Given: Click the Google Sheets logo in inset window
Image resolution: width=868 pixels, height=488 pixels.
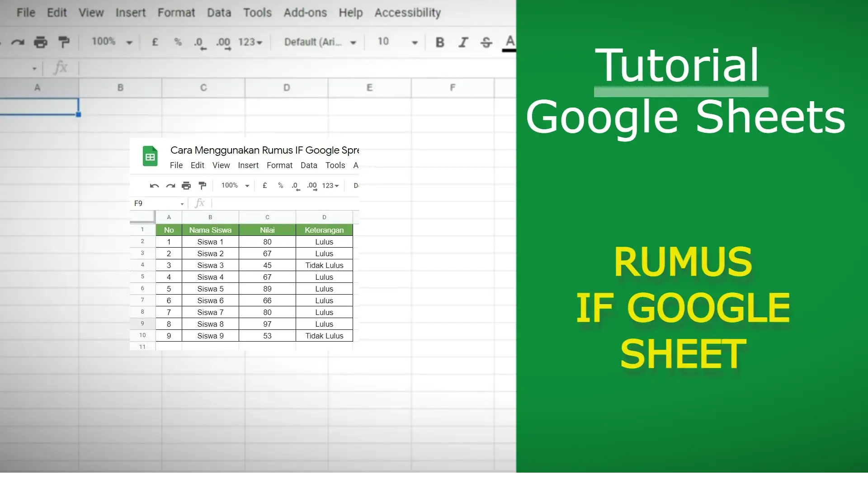Looking at the screenshot, I should pos(150,156).
